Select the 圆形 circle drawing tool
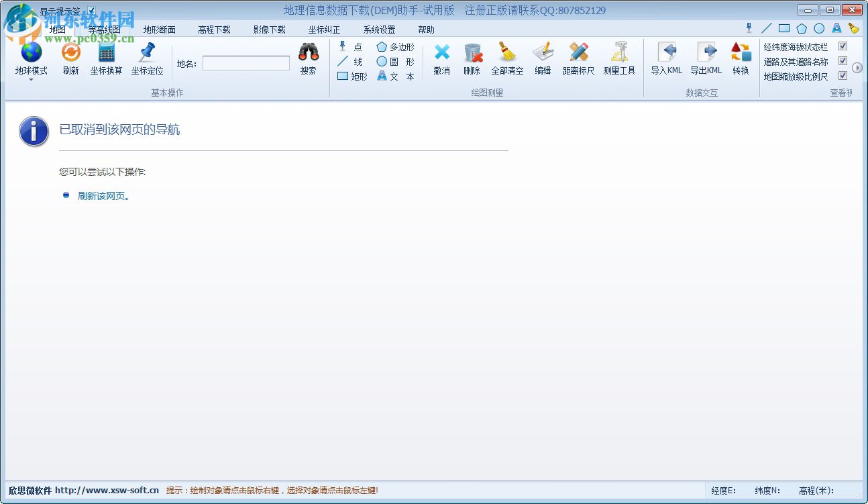This screenshot has height=504, width=868. tap(395, 62)
